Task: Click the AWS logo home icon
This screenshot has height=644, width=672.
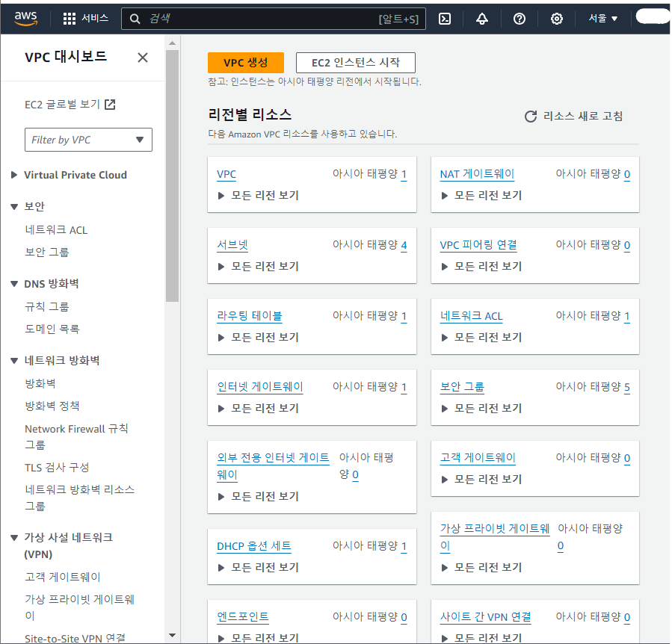Action: click(25, 19)
